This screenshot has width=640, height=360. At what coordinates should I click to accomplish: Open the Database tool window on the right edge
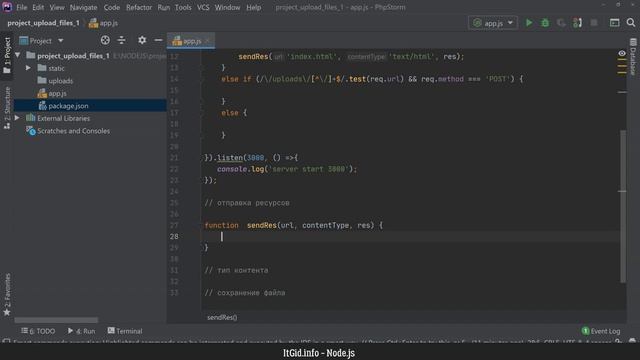point(633,57)
